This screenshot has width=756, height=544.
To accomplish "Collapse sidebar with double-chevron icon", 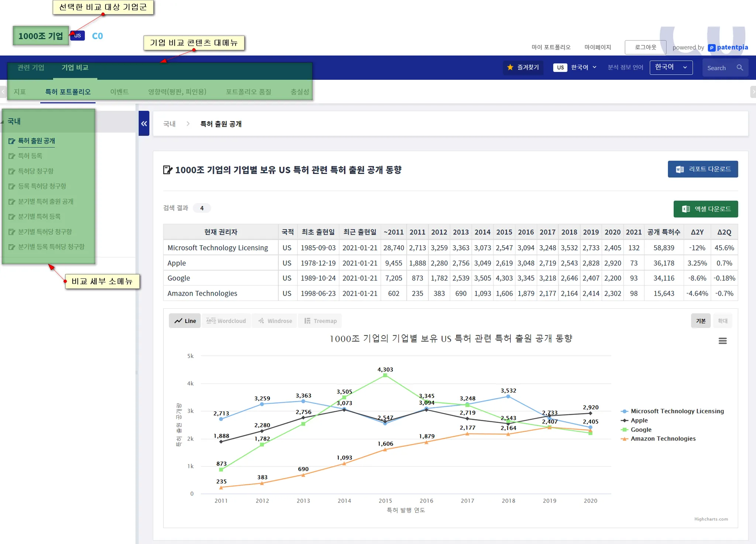I will pyautogui.click(x=144, y=124).
